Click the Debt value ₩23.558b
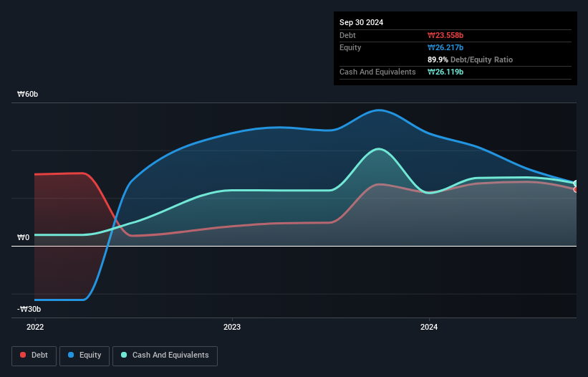This screenshot has width=588, height=377. (445, 35)
